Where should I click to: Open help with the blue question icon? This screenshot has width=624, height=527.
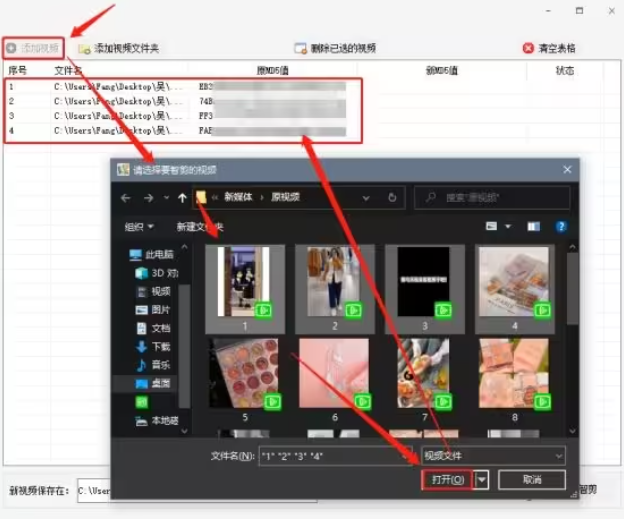(562, 227)
